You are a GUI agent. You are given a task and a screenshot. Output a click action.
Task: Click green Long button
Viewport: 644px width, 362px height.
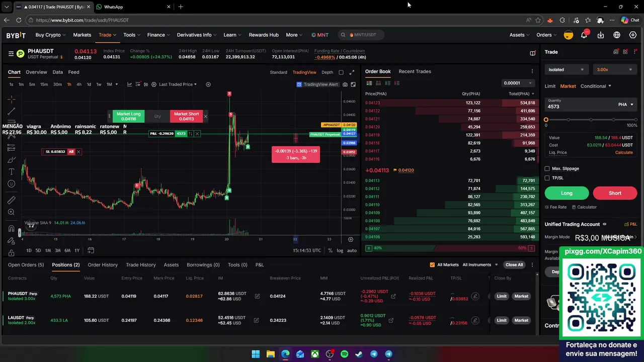567,193
